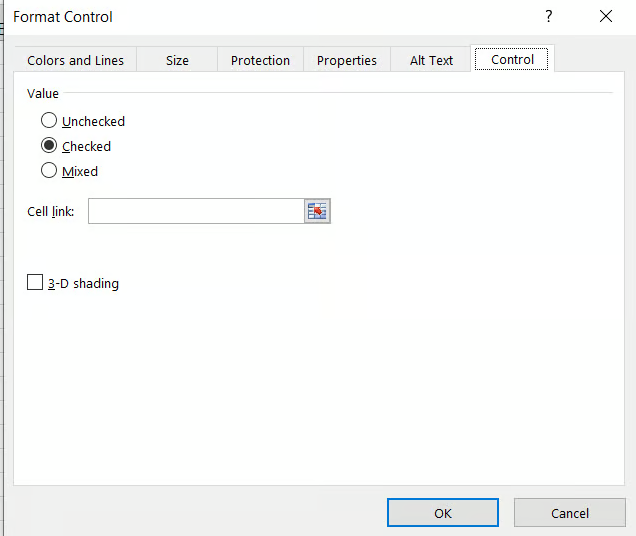
Task: Click the Value group heading
Action: coord(43,93)
